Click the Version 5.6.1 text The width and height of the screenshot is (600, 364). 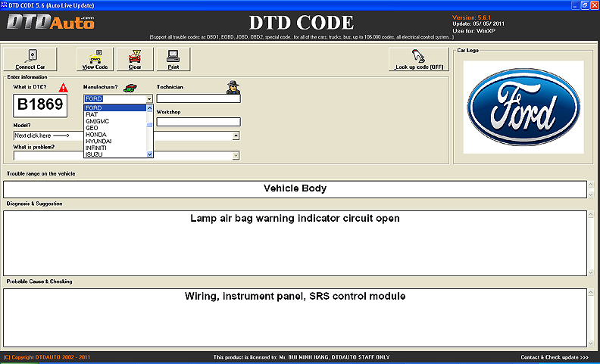point(471,17)
